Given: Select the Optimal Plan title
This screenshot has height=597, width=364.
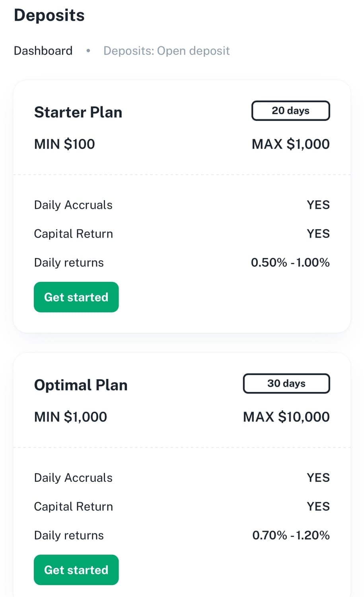Looking at the screenshot, I should pos(81,385).
